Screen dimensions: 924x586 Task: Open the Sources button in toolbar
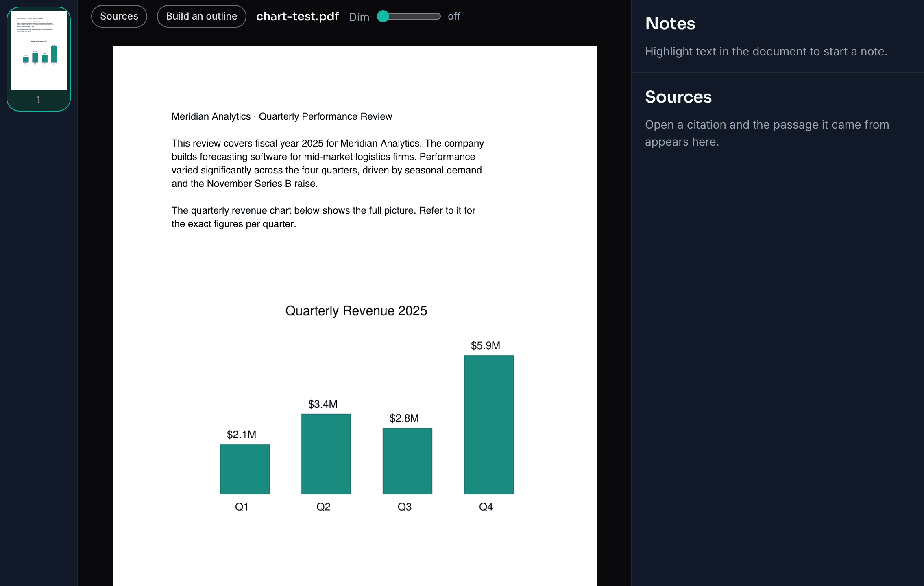click(119, 16)
